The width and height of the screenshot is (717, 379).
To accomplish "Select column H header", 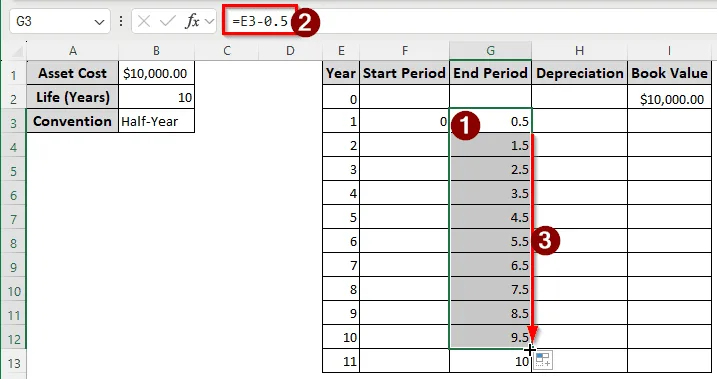I will point(579,51).
